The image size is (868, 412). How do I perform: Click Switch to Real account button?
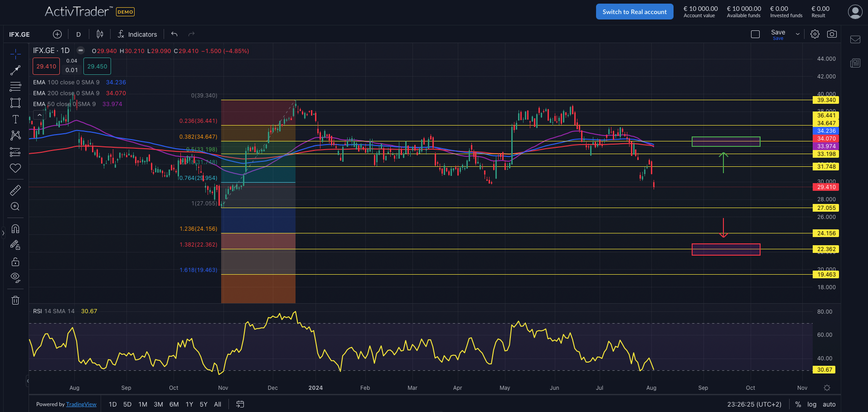(634, 12)
